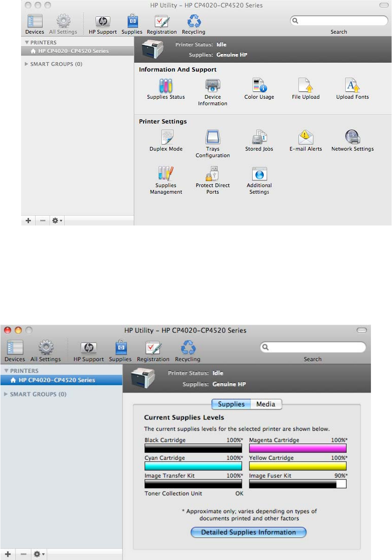Open gear action menu in lower window

coord(39,554)
